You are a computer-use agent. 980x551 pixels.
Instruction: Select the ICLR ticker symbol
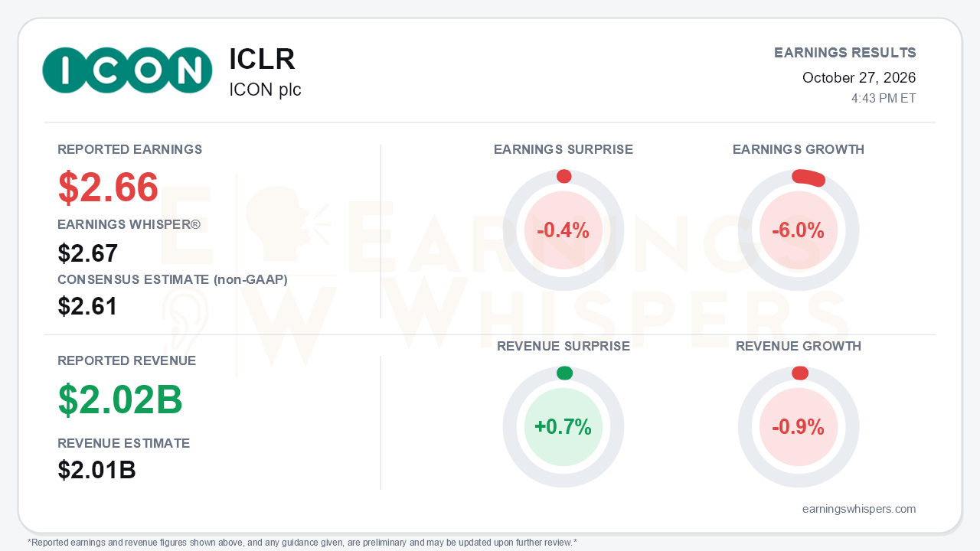coord(262,59)
